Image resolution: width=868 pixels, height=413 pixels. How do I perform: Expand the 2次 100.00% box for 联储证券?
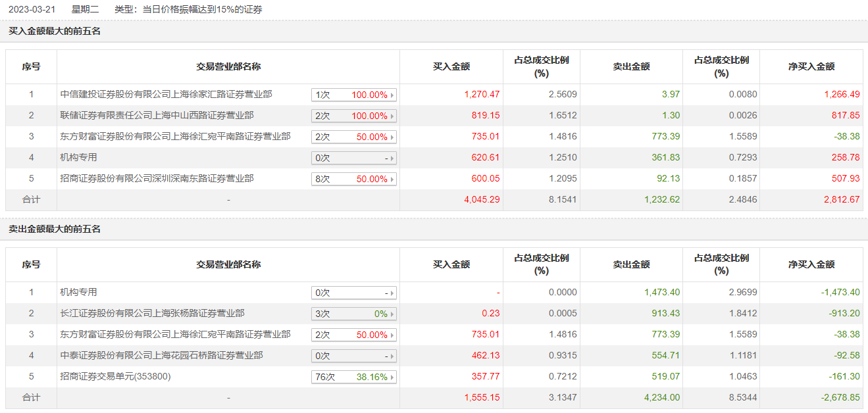[354, 116]
